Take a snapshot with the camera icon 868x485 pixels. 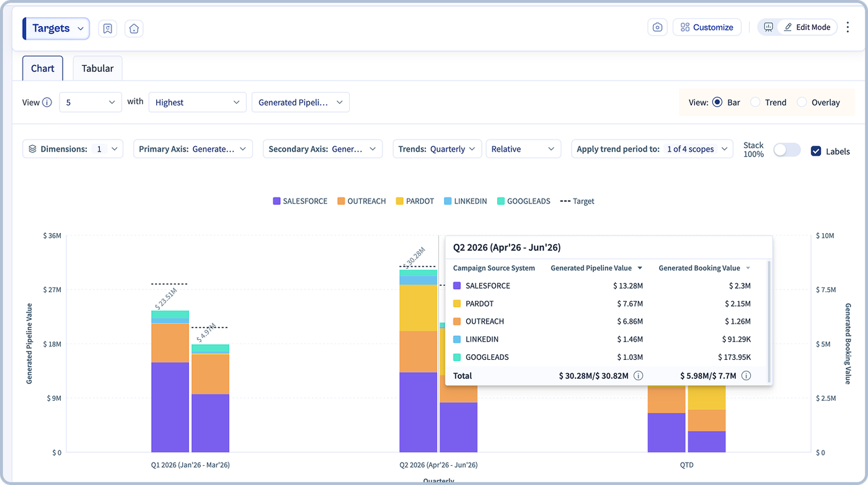click(x=657, y=27)
